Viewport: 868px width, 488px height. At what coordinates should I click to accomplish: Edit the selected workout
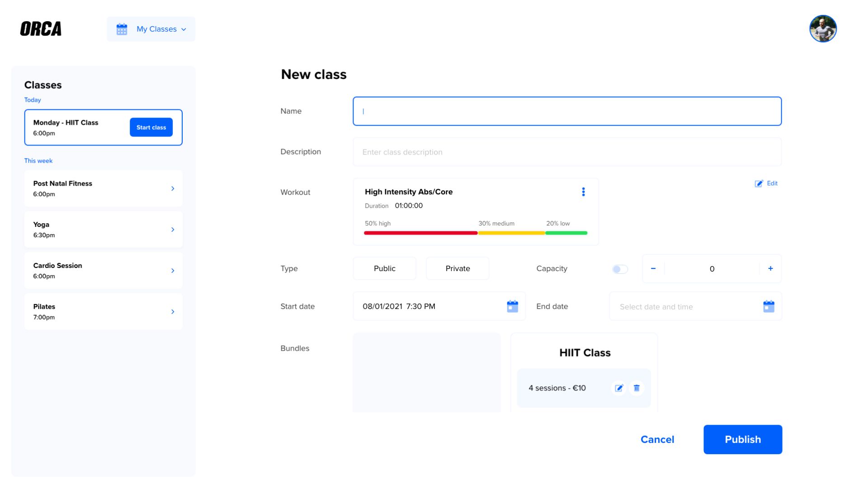766,183
